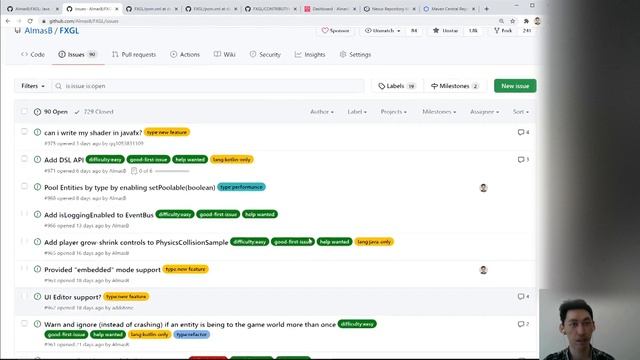The height and width of the screenshot is (360, 640).
Task: Click assignee avatar on 'Provided embedded mode support' issue
Action: point(483,270)
